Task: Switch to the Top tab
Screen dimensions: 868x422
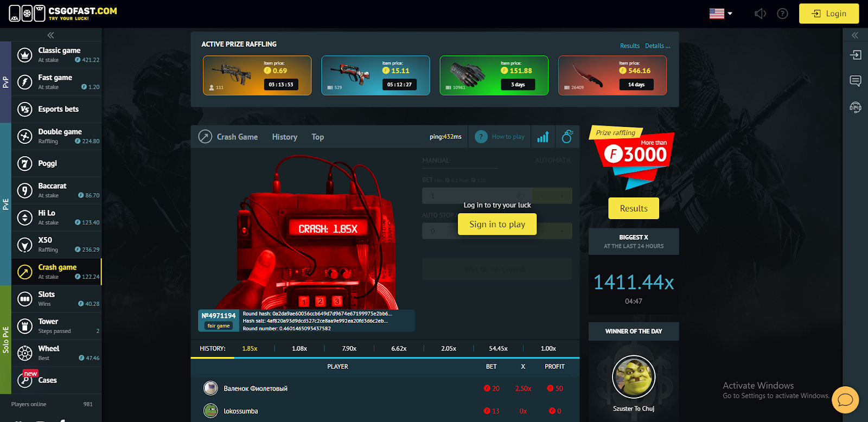Action: (318, 137)
